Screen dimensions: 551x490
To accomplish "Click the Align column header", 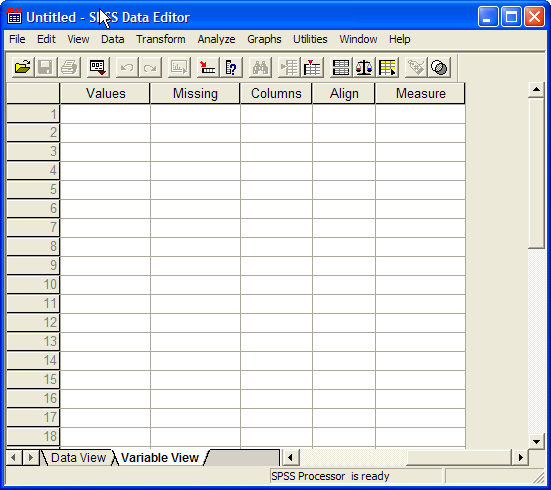I will 344,94.
